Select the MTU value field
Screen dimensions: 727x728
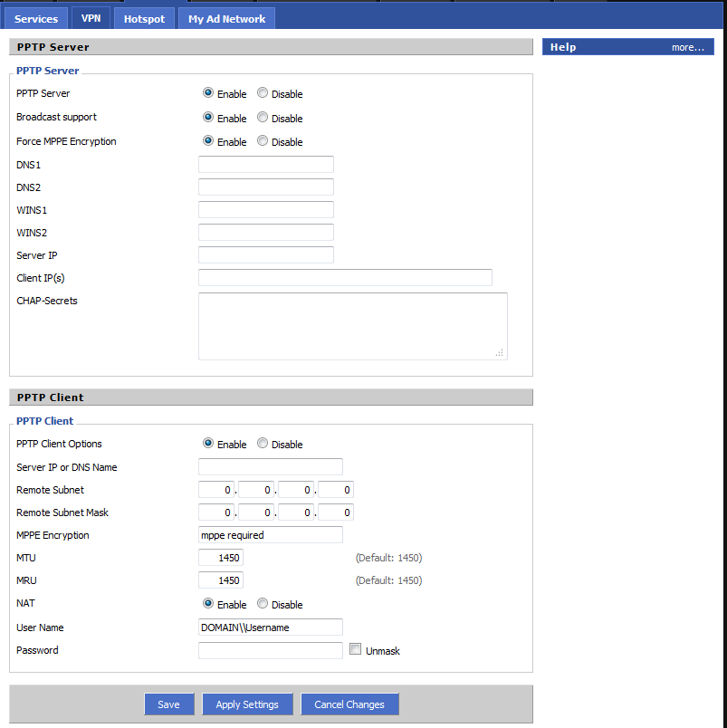click(x=220, y=557)
